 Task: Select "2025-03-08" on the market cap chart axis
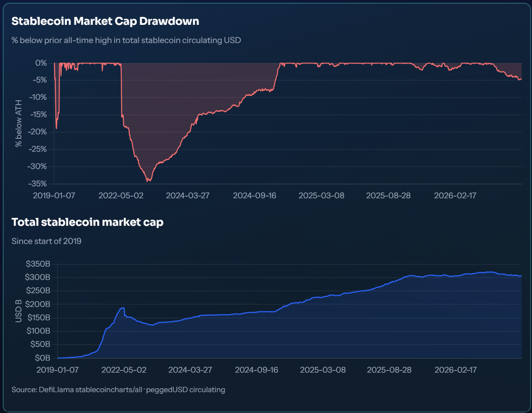click(x=323, y=370)
